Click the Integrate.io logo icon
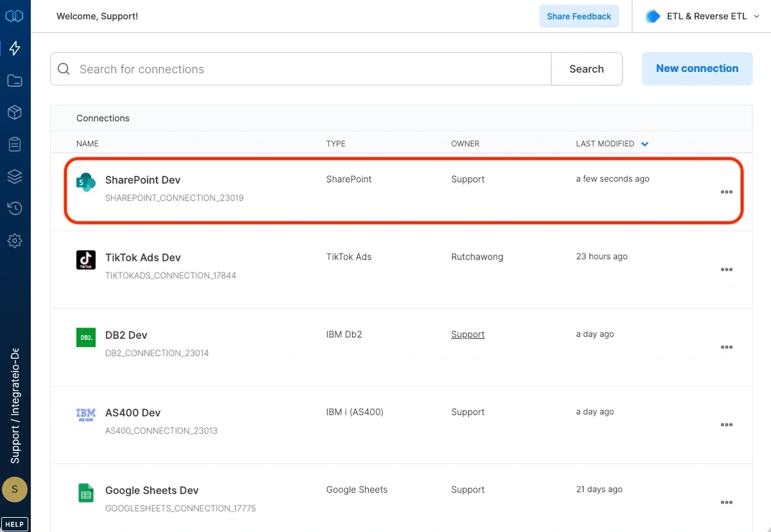 click(x=14, y=16)
